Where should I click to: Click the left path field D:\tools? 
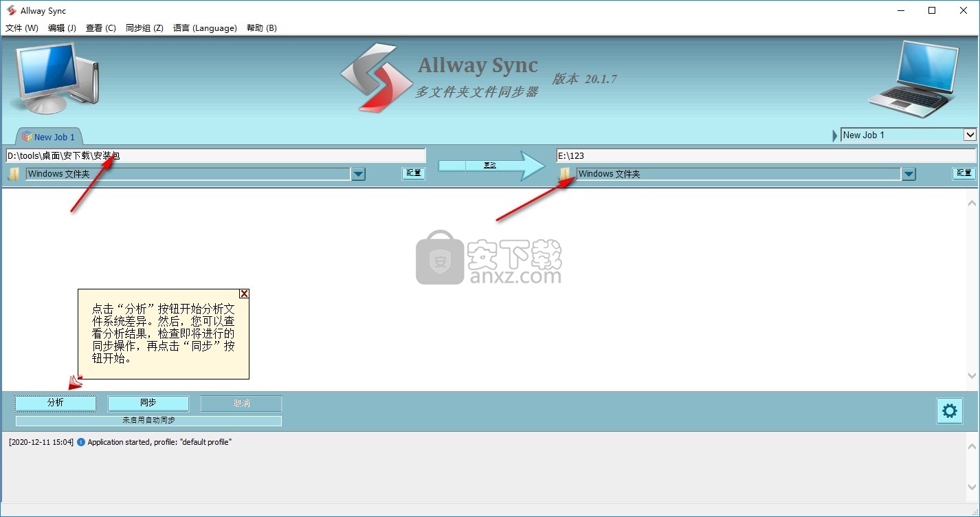click(216, 155)
